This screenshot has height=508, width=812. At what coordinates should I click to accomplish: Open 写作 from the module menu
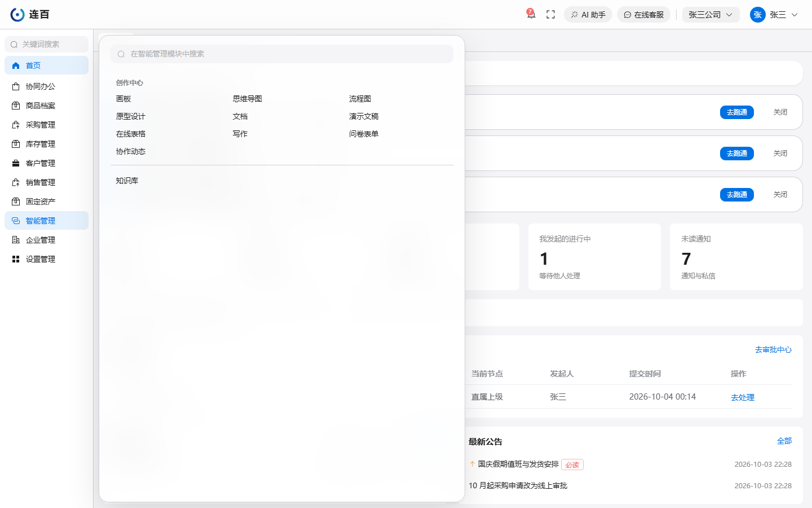240,134
